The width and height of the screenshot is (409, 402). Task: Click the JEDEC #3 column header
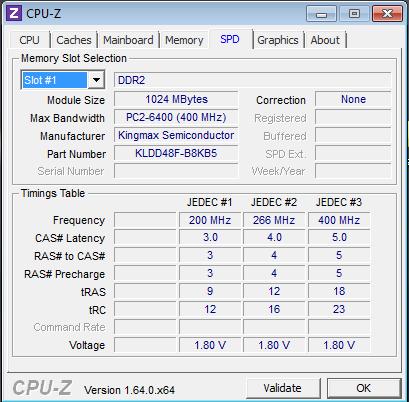(339, 202)
